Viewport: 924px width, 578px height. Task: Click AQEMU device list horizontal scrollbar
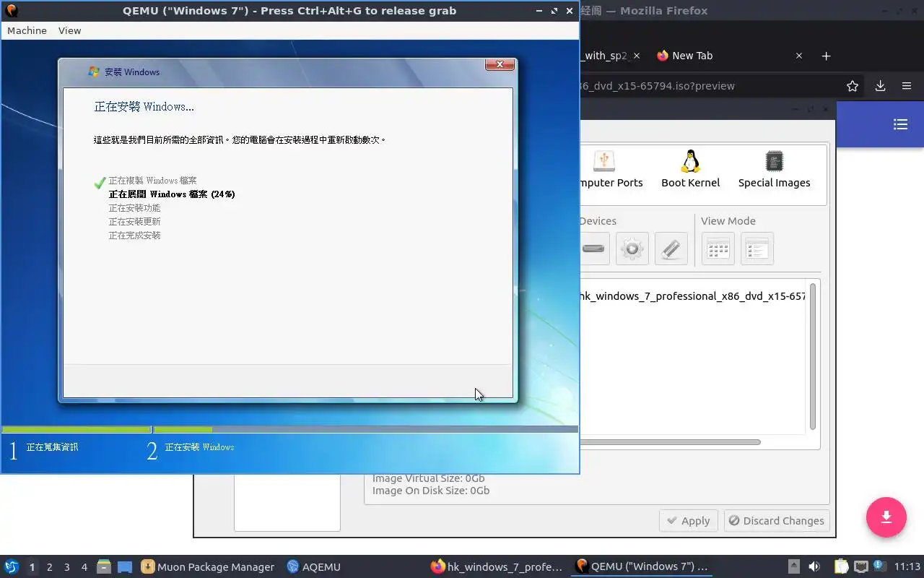point(670,442)
